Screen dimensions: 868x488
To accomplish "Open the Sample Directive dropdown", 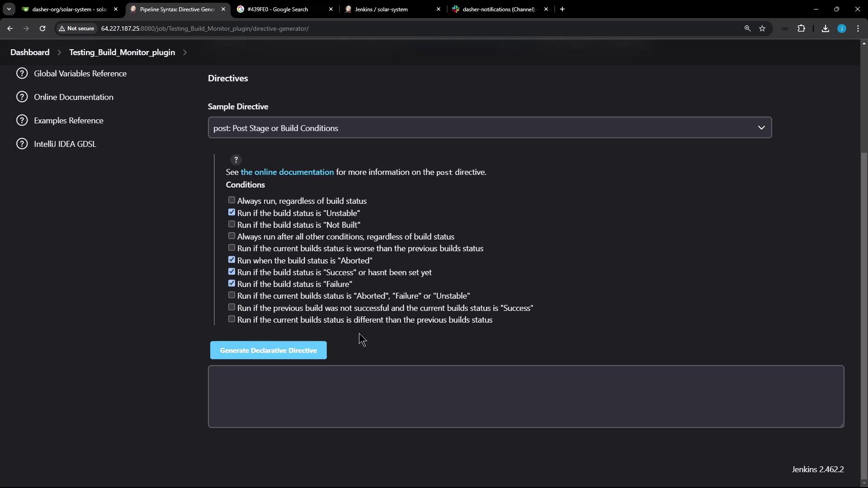I will (489, 128).
